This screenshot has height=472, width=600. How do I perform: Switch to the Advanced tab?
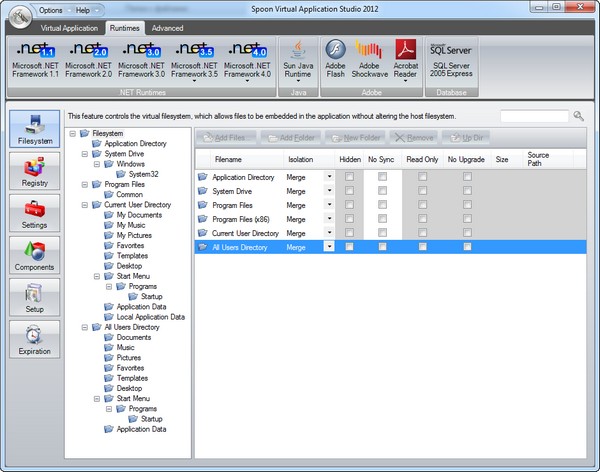(167, 29)
